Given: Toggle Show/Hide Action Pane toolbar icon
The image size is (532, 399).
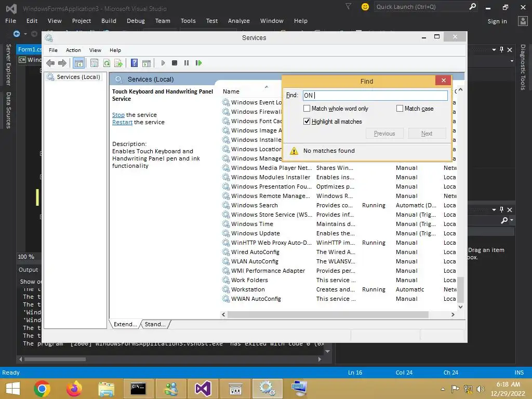Looking at the screenshot, I should (147, 63).
